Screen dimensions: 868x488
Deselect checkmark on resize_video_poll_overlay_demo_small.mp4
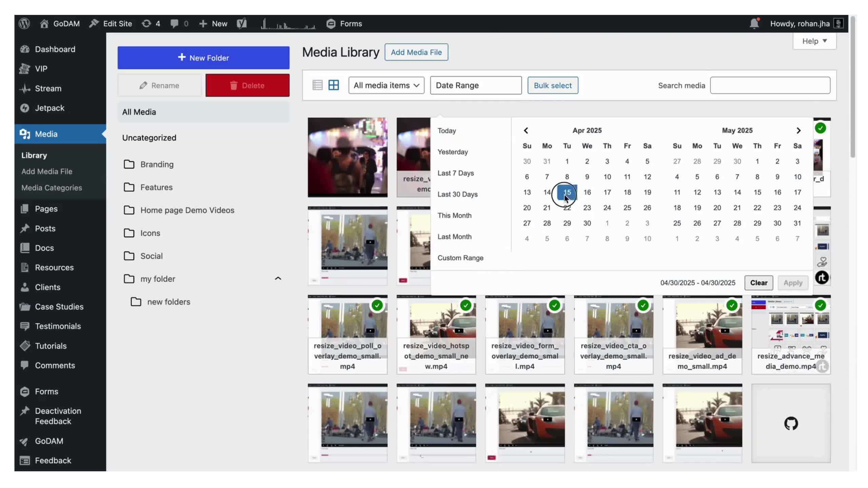tap(377, 305)
